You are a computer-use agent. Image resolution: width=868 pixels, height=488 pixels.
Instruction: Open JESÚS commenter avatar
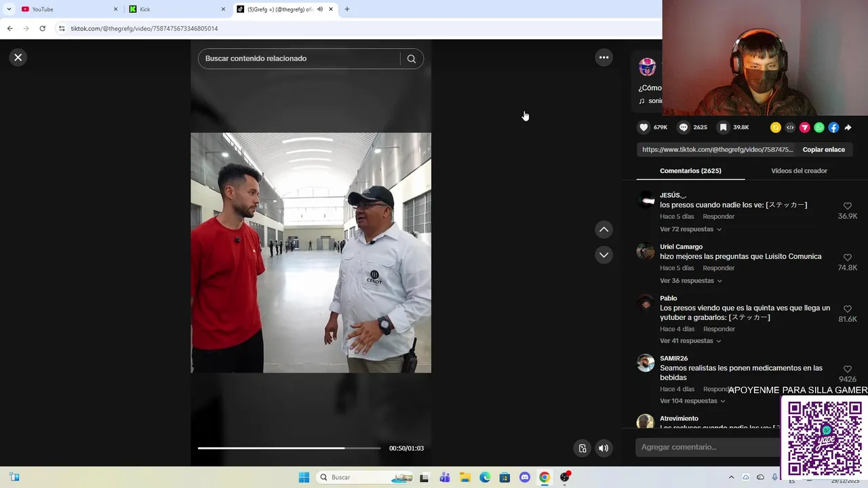click(646, 200)
